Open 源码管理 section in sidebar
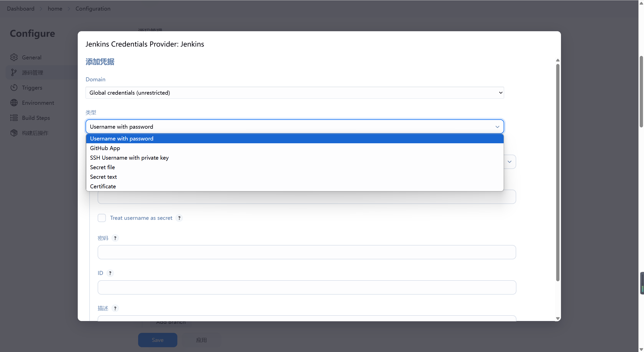This screenshot has height=352, width=644. 42,73
